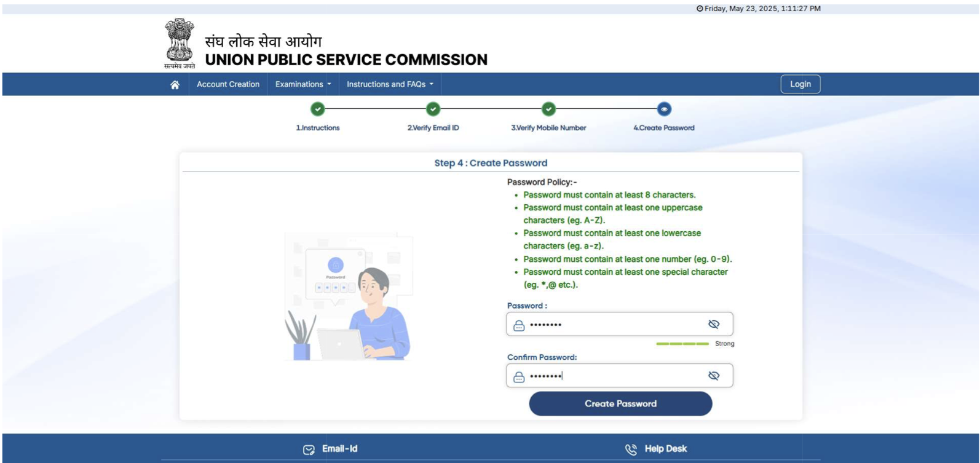Screen dimensions: 980x463
Task: Click the UPSC national emblem logo
Action: (179, 43)
